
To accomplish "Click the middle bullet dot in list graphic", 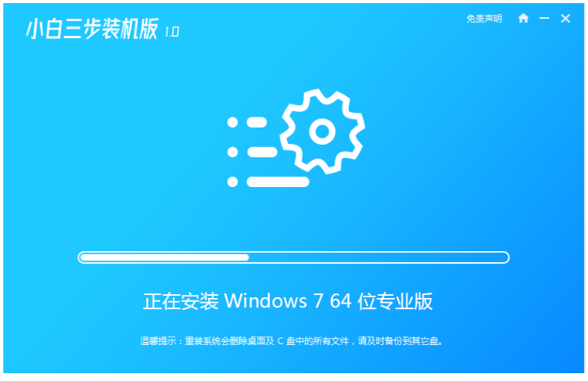I will click(x=232, y=152).
